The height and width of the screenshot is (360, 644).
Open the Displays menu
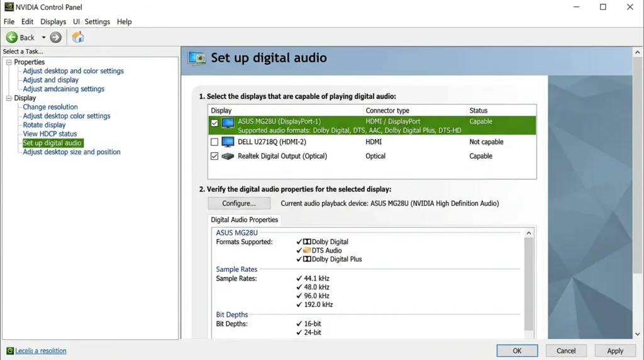pyautogui.click(x=53, y=22)
